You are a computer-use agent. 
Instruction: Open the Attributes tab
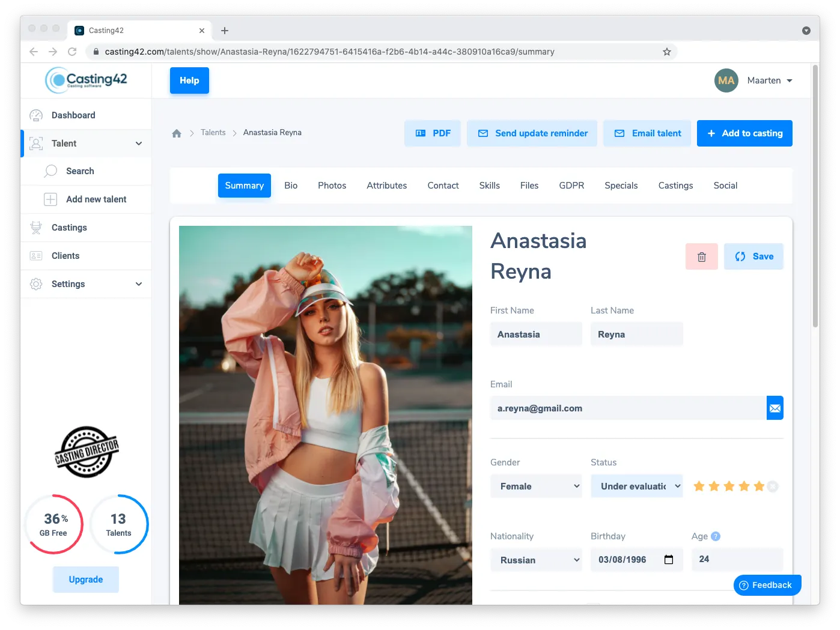386,186
